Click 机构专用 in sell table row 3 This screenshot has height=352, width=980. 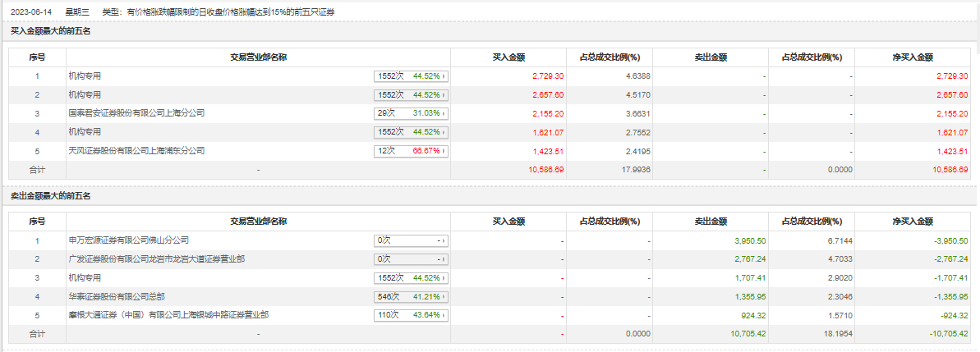click(85, 277)
